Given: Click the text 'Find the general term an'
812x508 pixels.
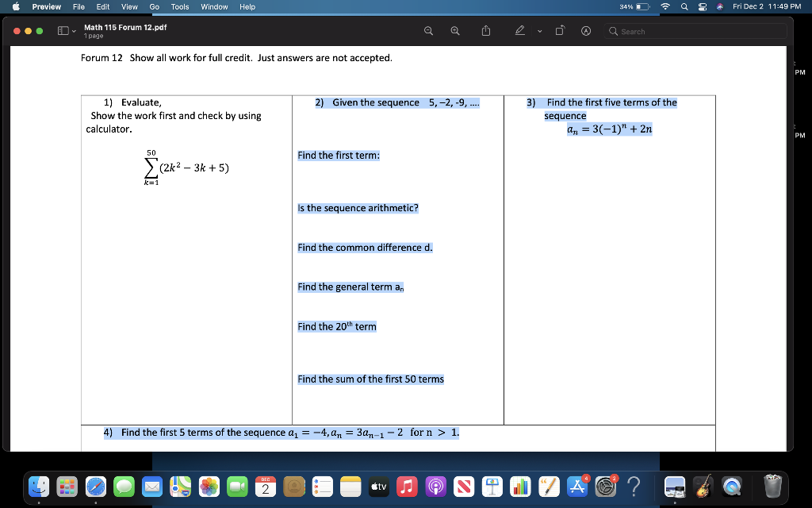Looking at the screenshot, I should tap(350, 287).
